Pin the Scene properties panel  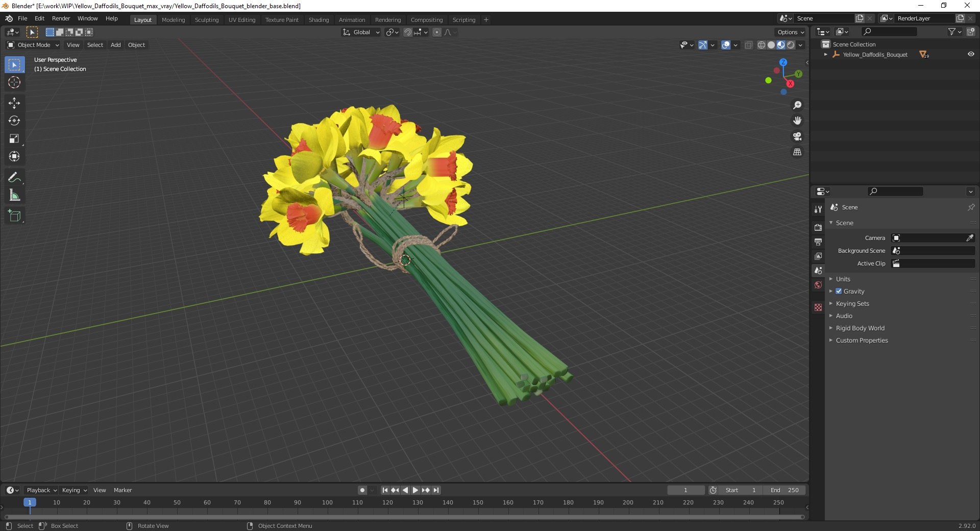971,207
